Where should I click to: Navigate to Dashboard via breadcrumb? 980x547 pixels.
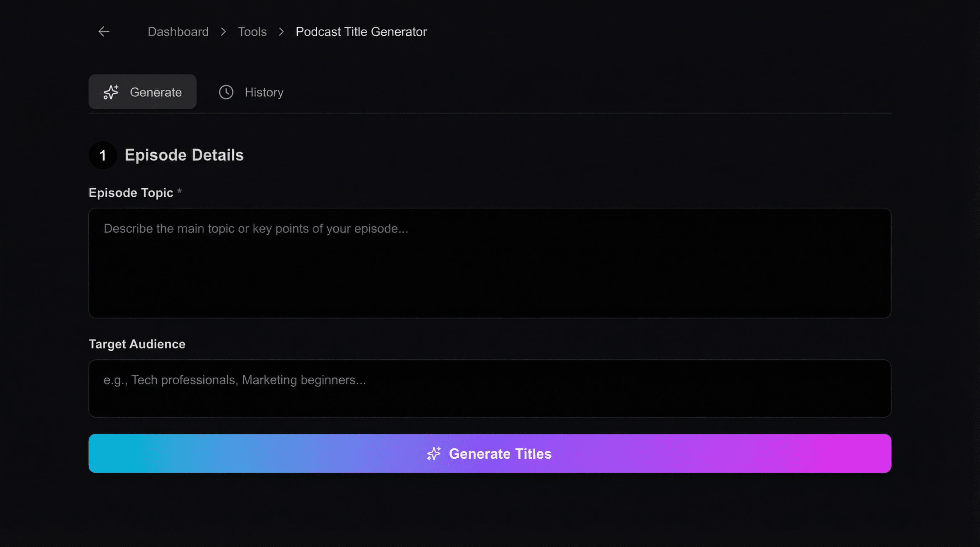point(178,32)
